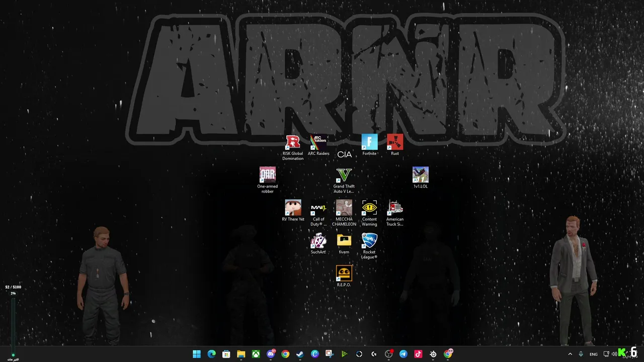Open the American Truck Simulator shortcut
Screen dimensions: 644x362
[x=395, y=213]
